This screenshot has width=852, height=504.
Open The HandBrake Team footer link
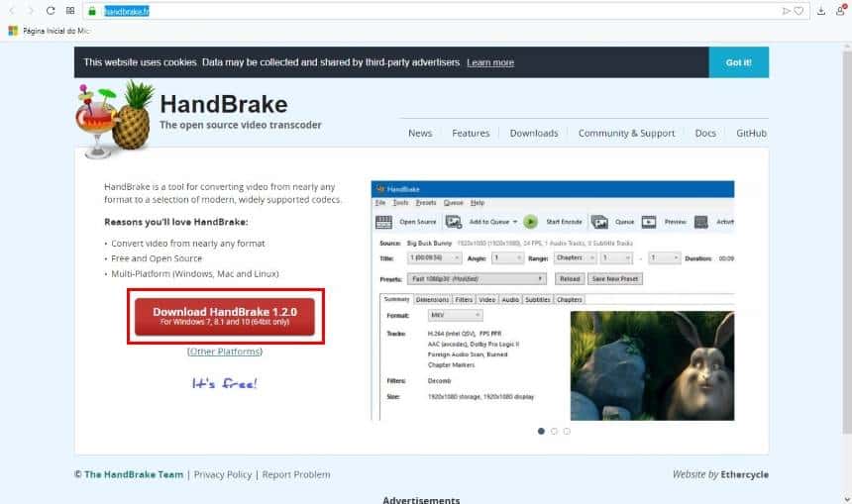(x=134, y=474)
